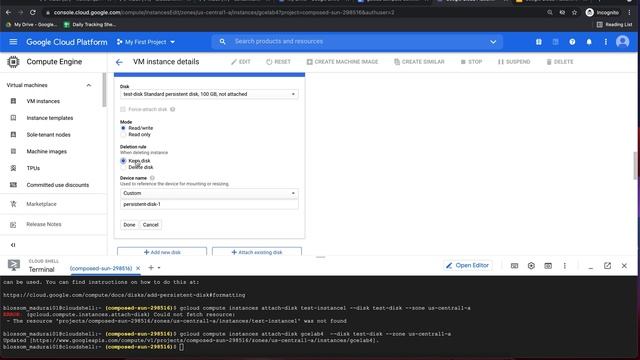Open the Google Cloud navigation hamburger menu

click(13, 42)
